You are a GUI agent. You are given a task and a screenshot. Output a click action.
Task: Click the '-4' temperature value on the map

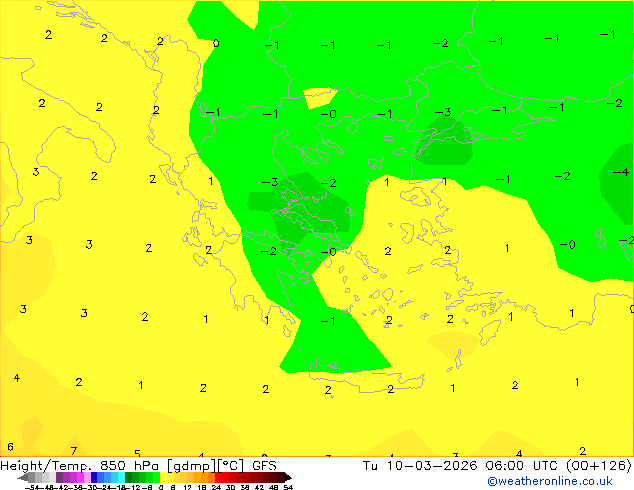[621, 172]
